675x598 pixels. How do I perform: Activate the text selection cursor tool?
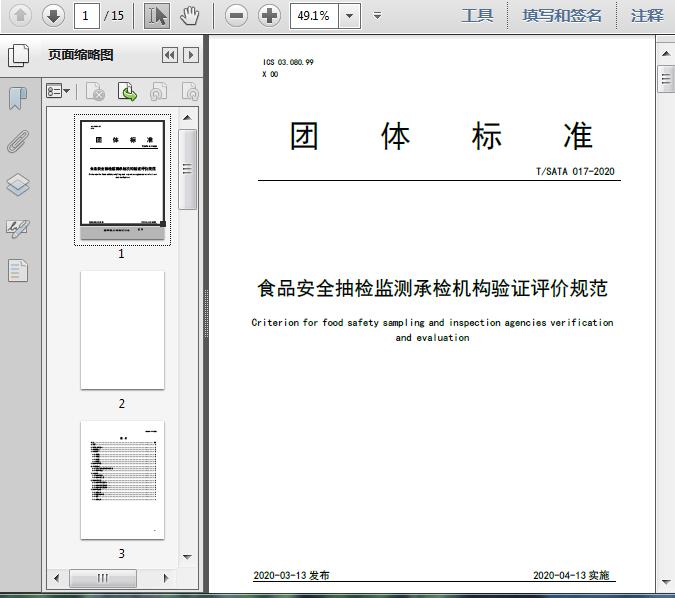pyautogui.click(x=157, y=15)
